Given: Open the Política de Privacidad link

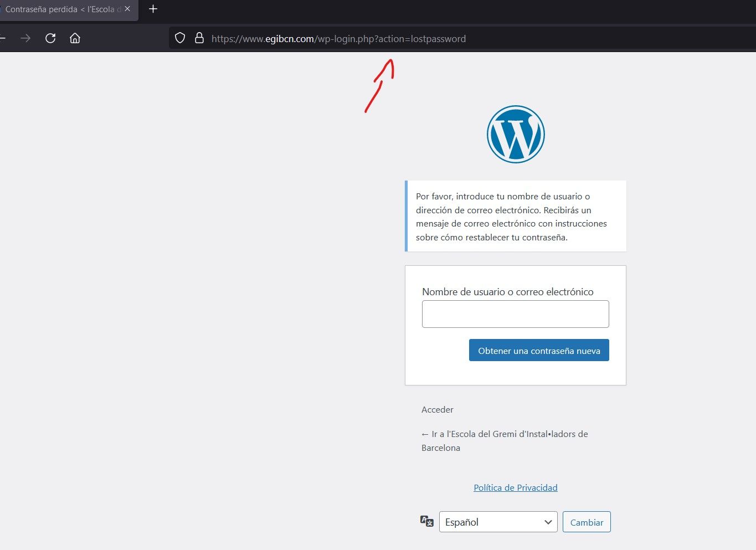Looking at the screenshot, I should pyautogui.click(x=516, y=488).
